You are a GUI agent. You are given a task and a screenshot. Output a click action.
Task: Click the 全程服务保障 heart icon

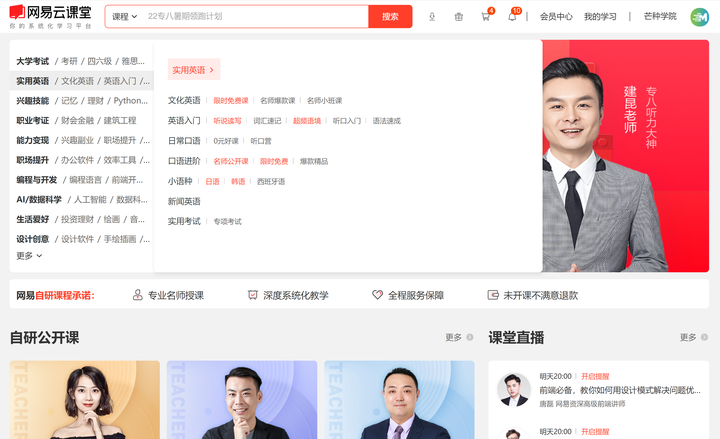(377, 295)
